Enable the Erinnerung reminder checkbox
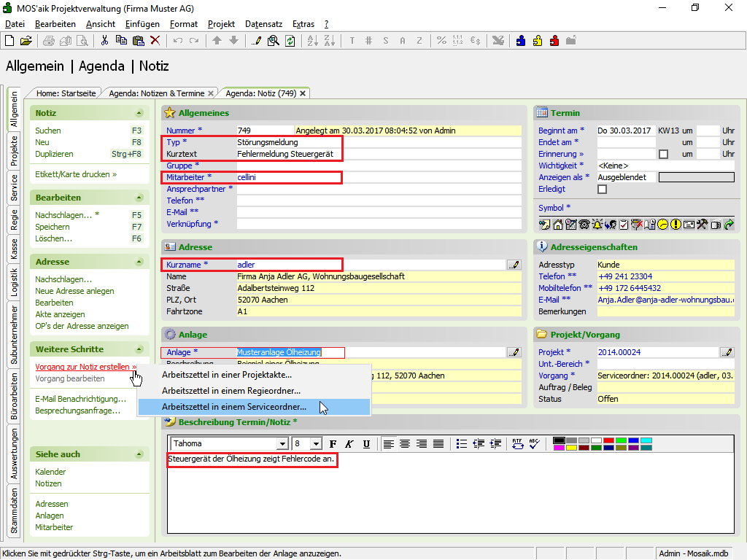 (663, 154)
